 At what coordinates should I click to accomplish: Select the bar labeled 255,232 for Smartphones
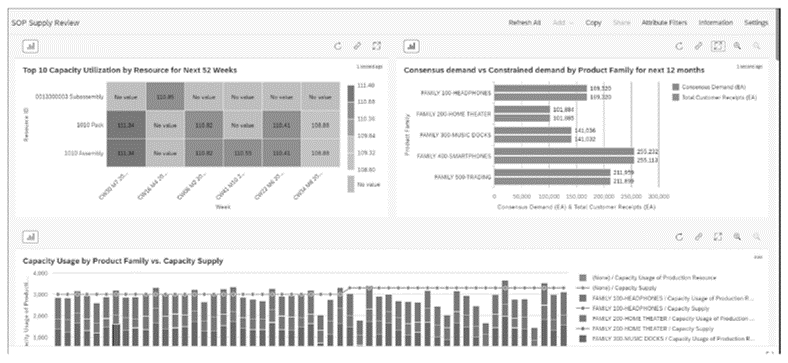click(564, 151)
